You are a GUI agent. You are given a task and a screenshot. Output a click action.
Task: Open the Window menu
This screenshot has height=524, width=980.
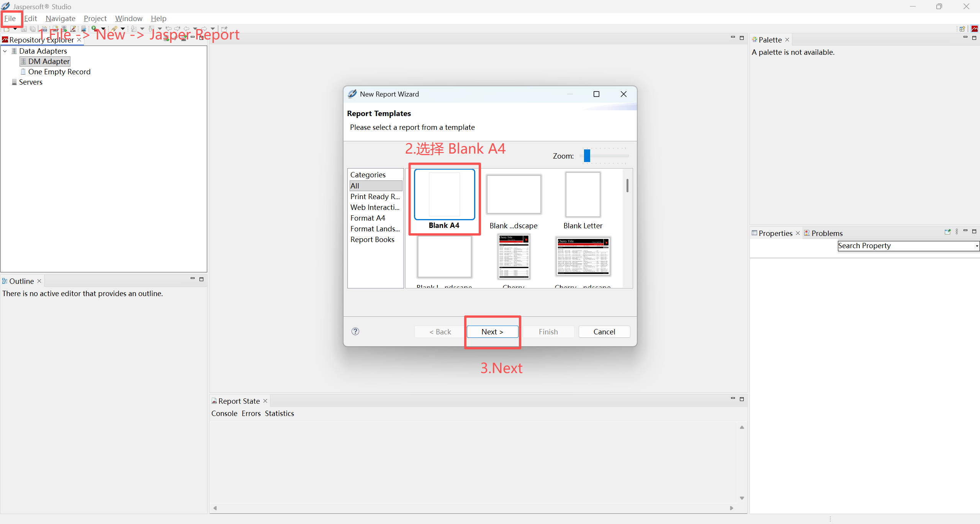pyautogui.click(x=128, y=18)
